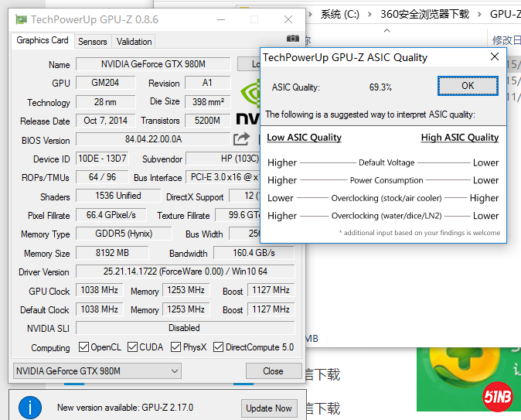Minimize the GPU-Z window

(x=221, y=19)
